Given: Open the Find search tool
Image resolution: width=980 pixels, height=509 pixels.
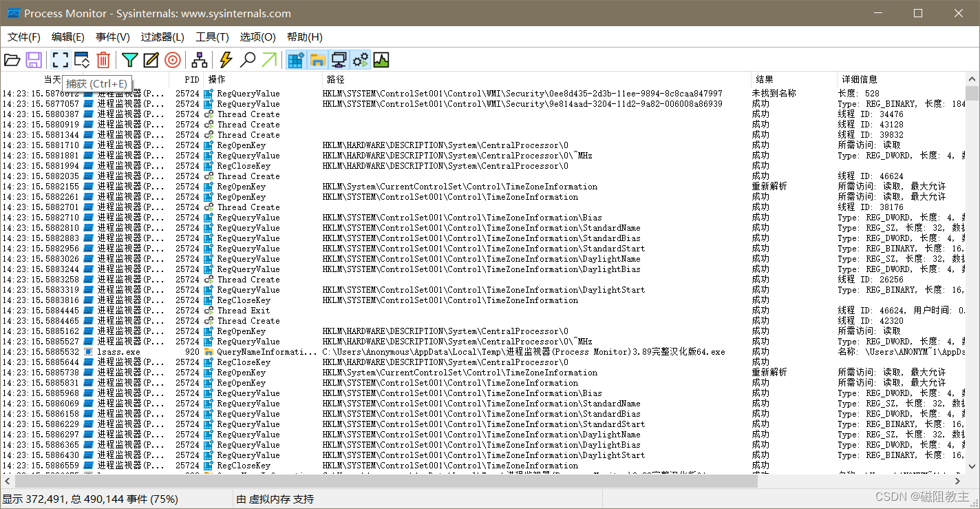Looking at the screenshot, I should point(248,60).
